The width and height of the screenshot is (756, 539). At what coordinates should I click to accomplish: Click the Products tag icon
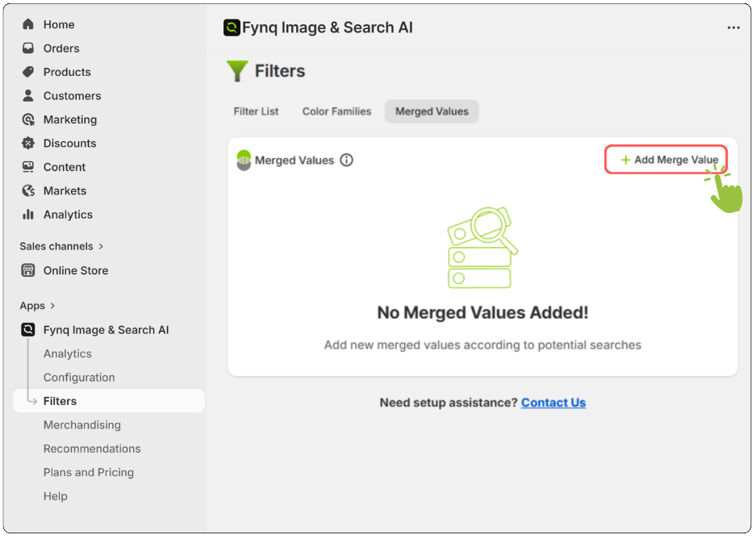28,72
